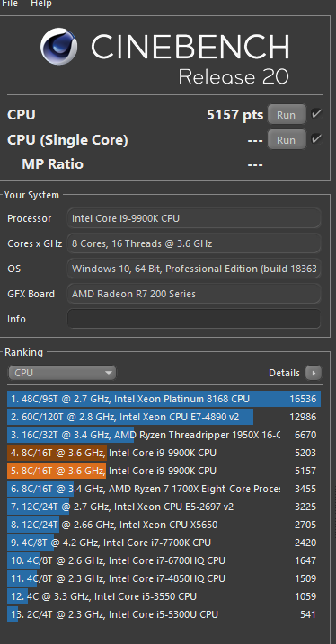This screenshot has height=644, width=336.
Task: Select the Core i5-5300U ranking row
Action: coord(164,614)
